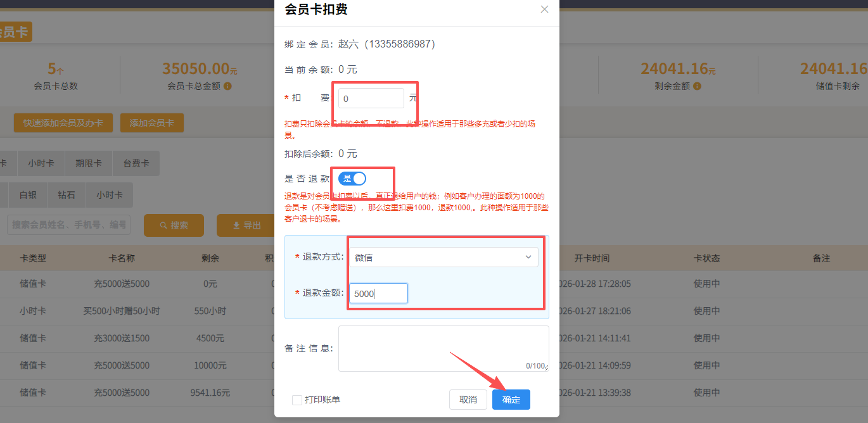Screen dimensions: 868x423
Task: Select the 钻石 card filter
Action: 67,194
